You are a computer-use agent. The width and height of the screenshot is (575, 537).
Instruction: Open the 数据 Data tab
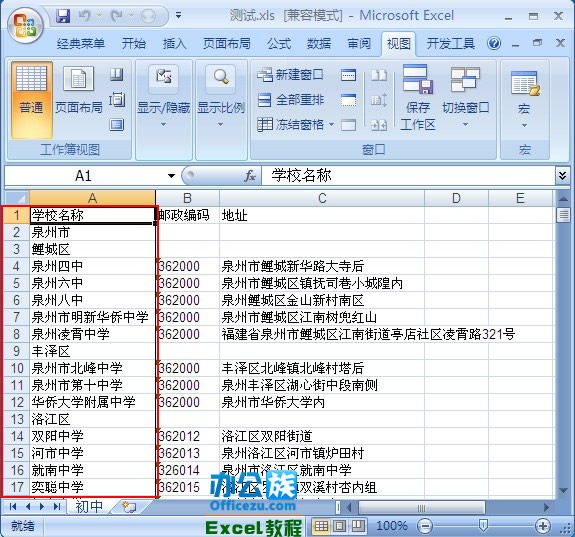coord(319,44)
